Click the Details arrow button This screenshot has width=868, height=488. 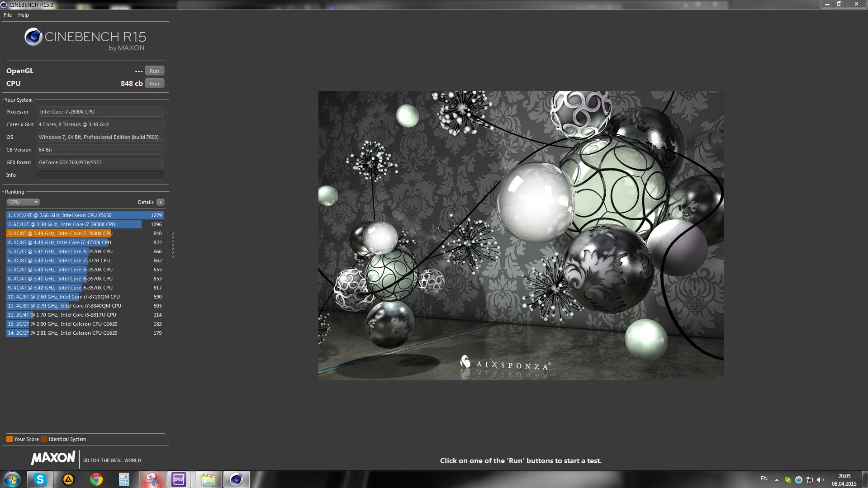pos(161,202)
